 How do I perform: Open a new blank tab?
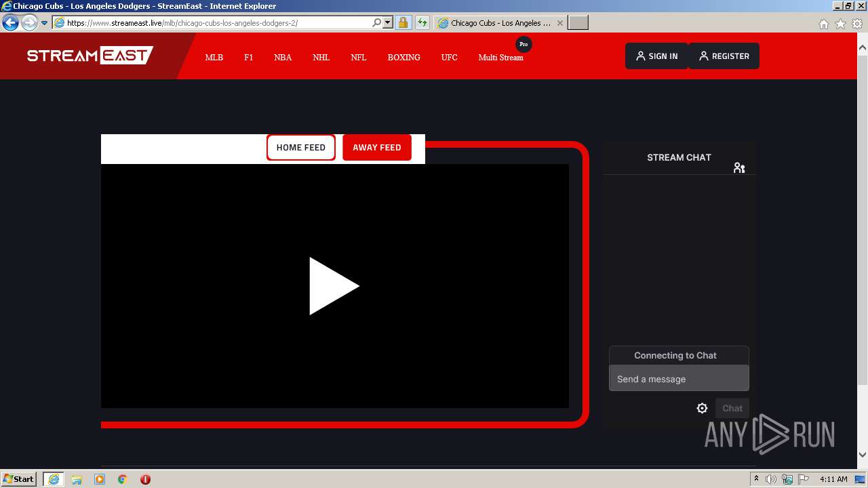coord(578,23)
